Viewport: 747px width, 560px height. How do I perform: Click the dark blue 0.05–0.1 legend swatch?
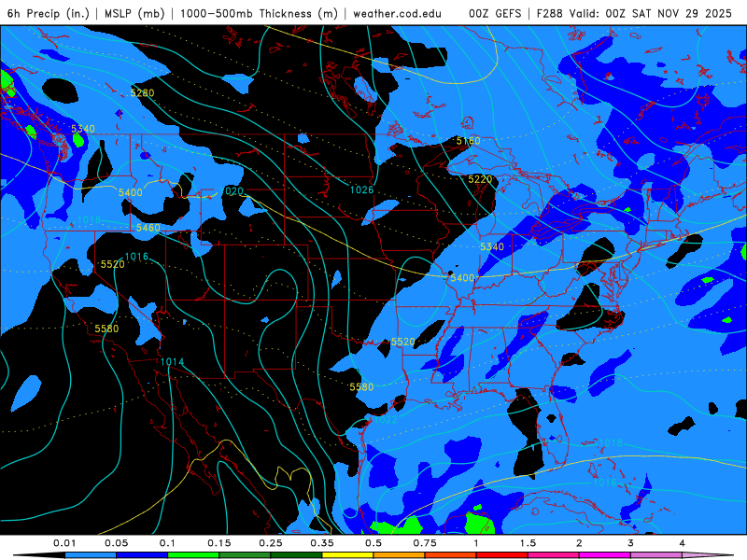tap(142, 555)
